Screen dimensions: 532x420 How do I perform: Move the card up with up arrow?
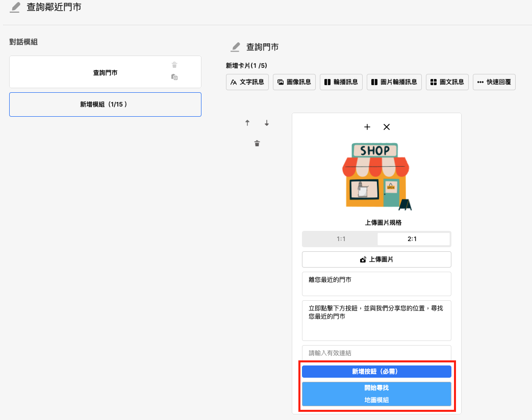(x=247, y=123)
